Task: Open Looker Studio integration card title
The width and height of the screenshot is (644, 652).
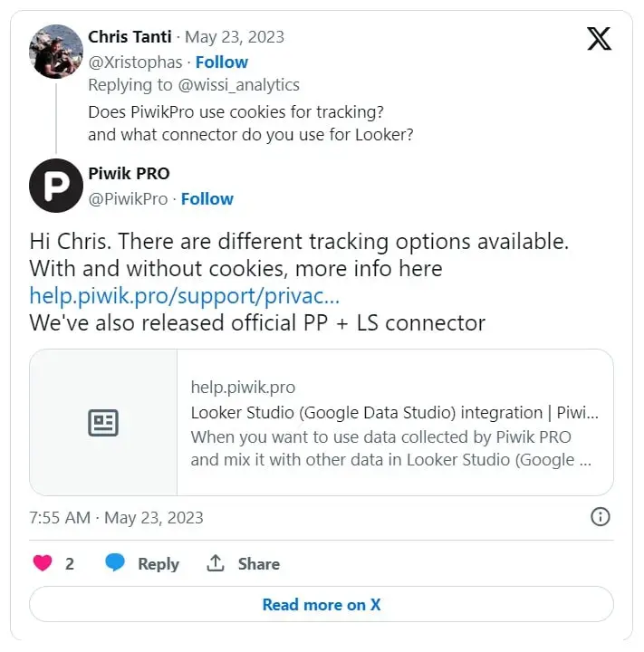Action: (394, 413)
